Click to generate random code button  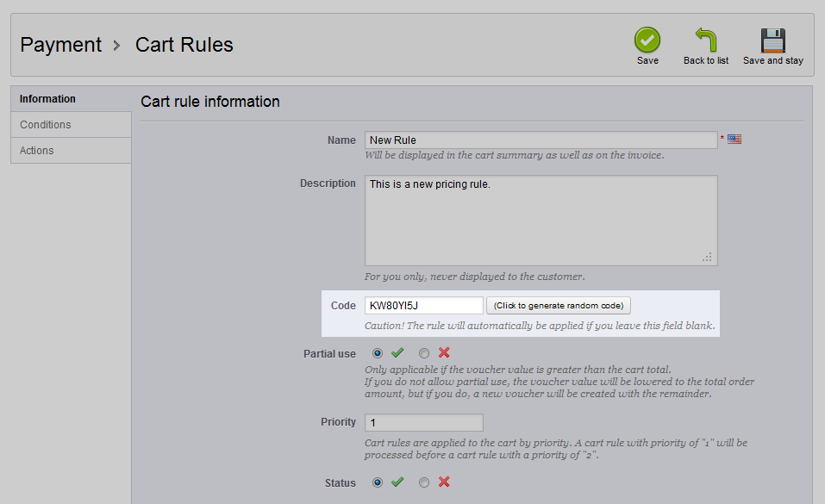[559, 306]
